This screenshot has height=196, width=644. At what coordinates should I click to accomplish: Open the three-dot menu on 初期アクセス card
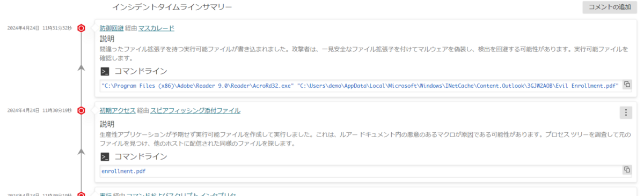tap(626, 112)
